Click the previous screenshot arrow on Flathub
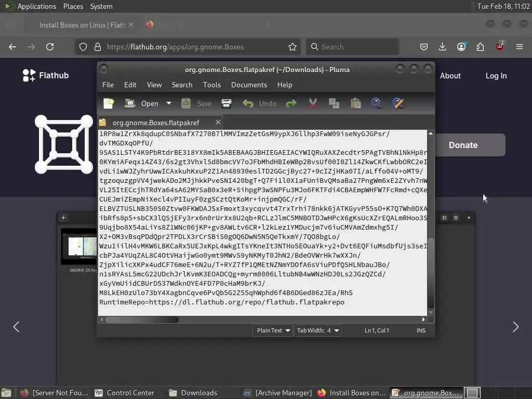Screen dimensions: 532x399 tap(16, 326)
